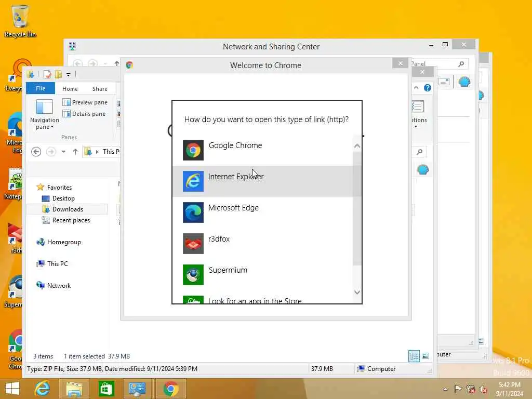This screenshot has width=532, height=399.
Task: Click the app chooser scrollbar thumb
Action: (x=357, y=208)
